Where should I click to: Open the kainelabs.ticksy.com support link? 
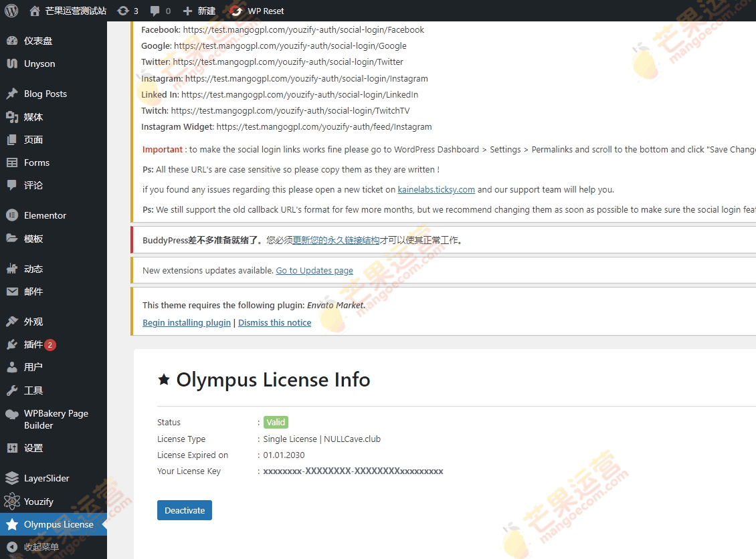tap(436, 189)
